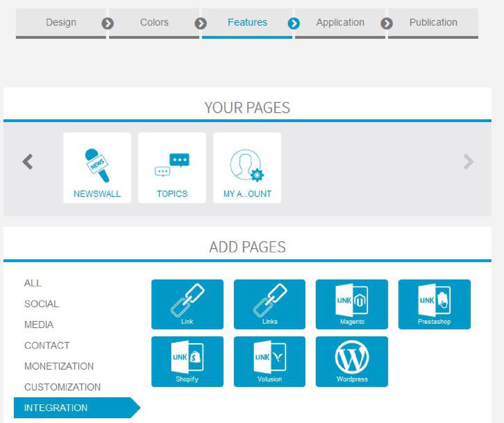The image size is (504, 423).
Task: Pick the Volusion integration tile
Action: pyautogui.click(x=269, y=361)
